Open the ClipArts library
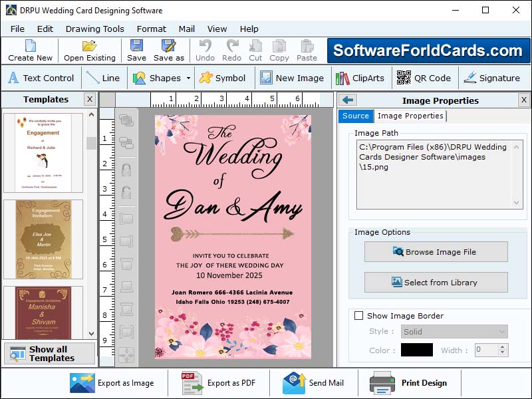This screenshot has height=399, width=532. [368, 78]
